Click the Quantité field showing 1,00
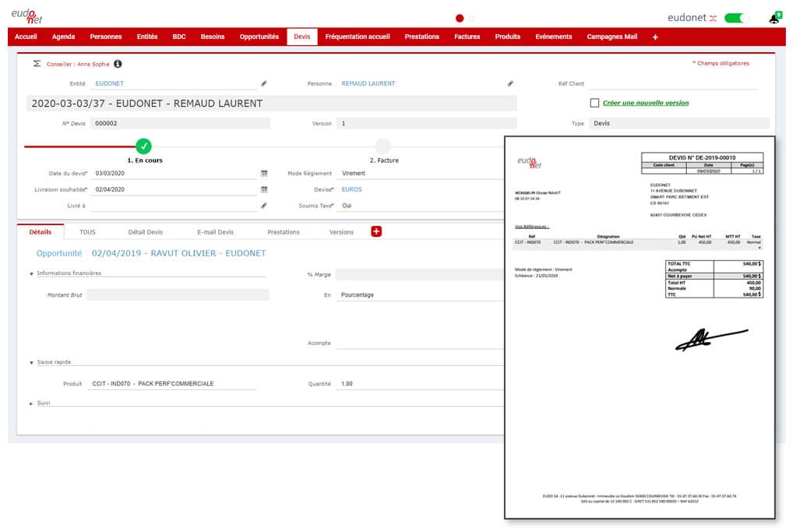The height and width of the screenshot is (532, 796). click(x=421, y=384)
